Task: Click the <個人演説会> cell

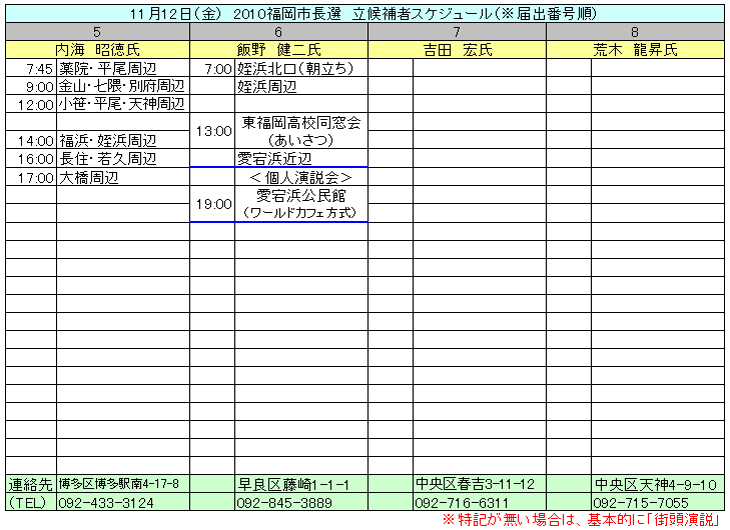Action: click(x=301, y=177)
